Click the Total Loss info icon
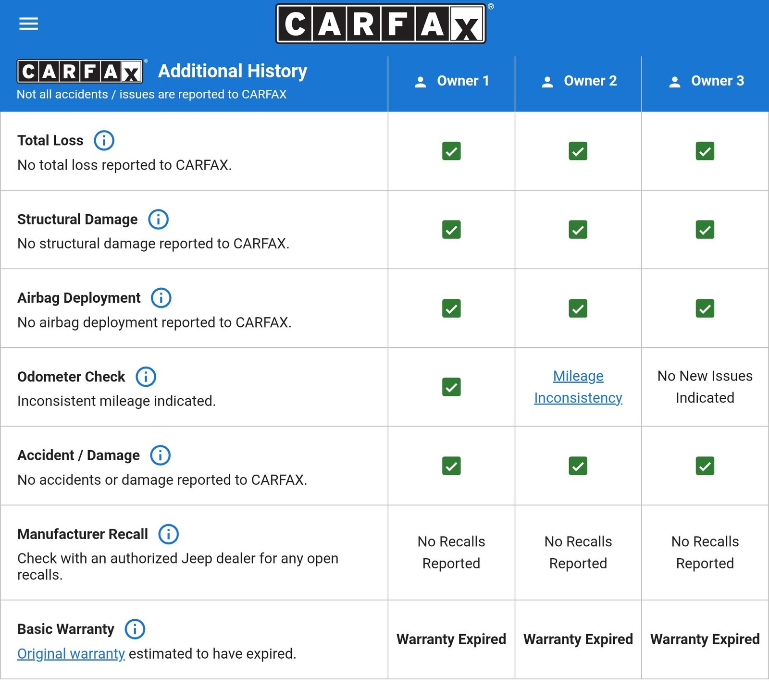 [x=104, y=140]
